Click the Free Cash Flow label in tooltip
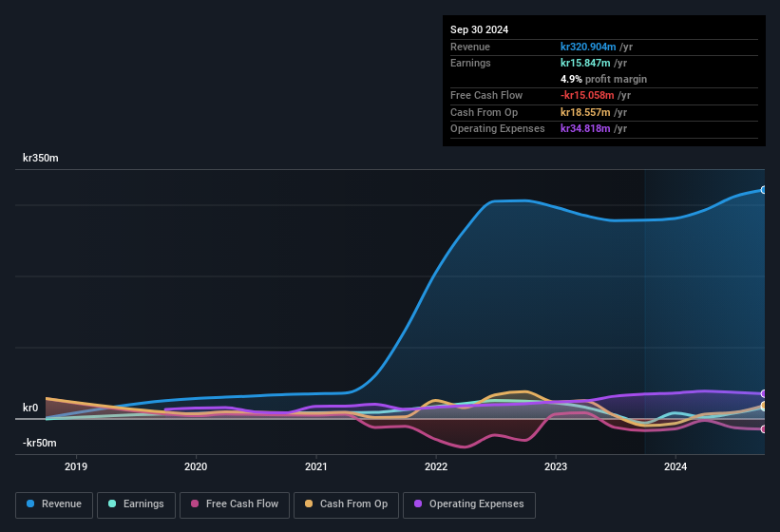The image size is (780, 532). [x=486, y=95]
